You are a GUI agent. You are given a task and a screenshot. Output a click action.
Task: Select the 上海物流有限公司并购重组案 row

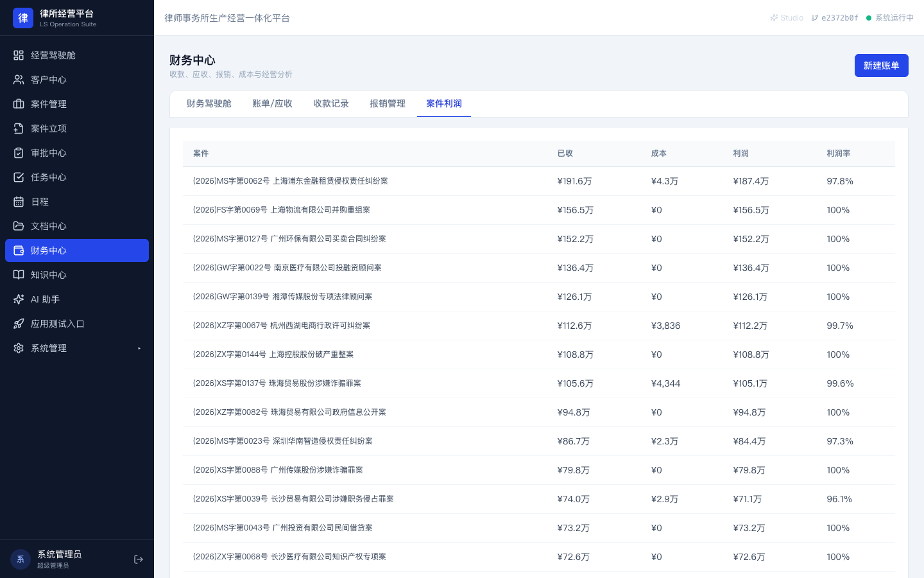[x=539, y=210]
